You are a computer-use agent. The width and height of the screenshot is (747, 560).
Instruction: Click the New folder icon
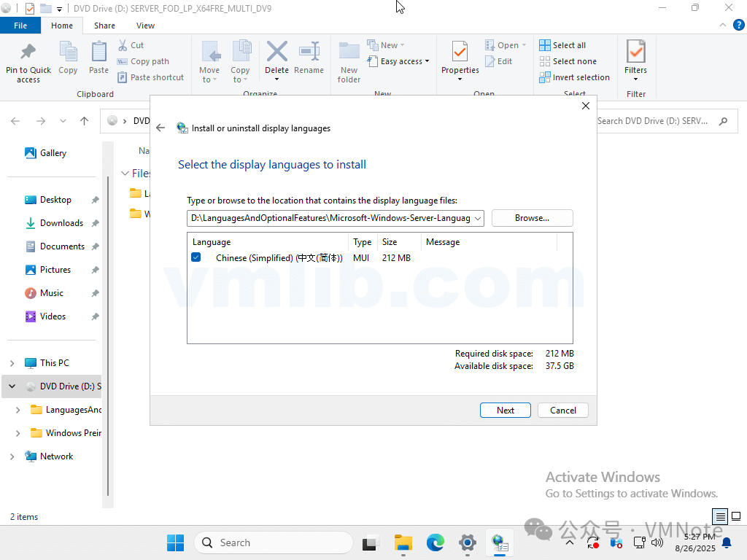(349, 52)
